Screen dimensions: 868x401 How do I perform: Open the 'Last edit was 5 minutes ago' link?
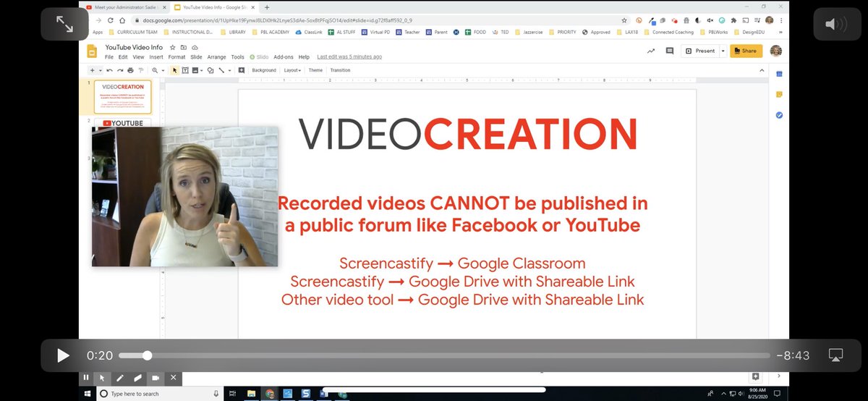click(349, 57)
